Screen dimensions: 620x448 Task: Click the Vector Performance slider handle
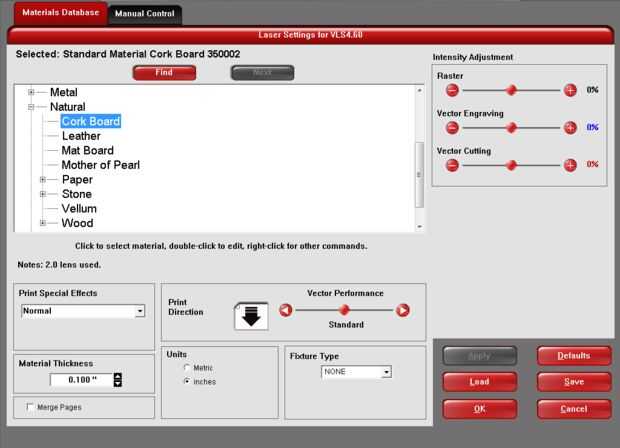[344, 310]
